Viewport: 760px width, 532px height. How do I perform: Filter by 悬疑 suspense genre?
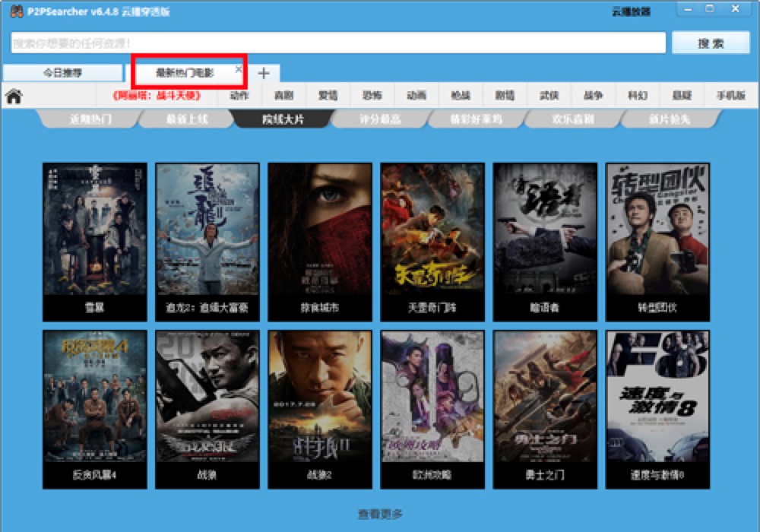(682, 96)
